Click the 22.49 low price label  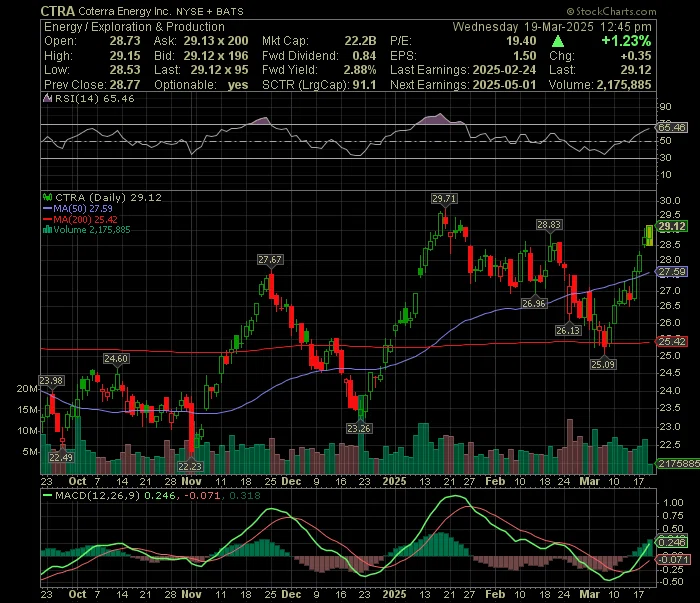[61, 457]
